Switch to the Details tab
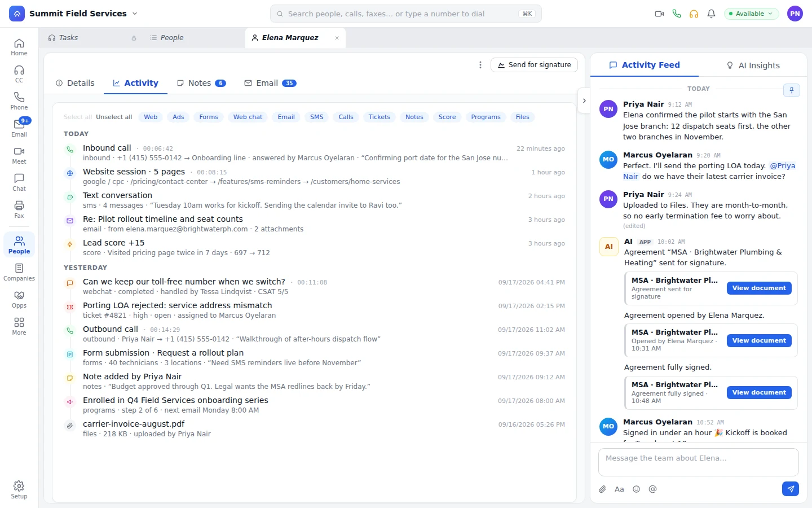This screenshot has width=812, height=508. click(x=75, y=83)
